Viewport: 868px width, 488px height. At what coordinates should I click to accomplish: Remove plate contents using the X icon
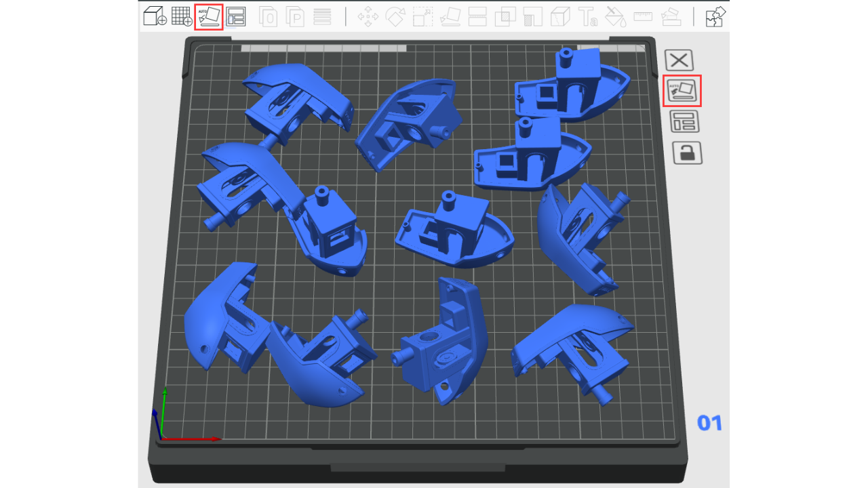point(679,60)
